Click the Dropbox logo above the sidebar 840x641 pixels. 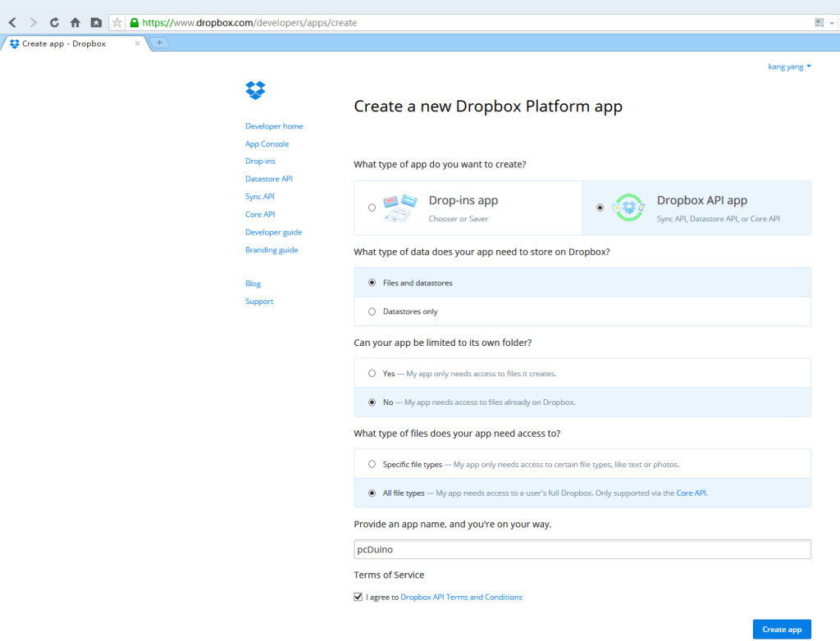point(255,90)
